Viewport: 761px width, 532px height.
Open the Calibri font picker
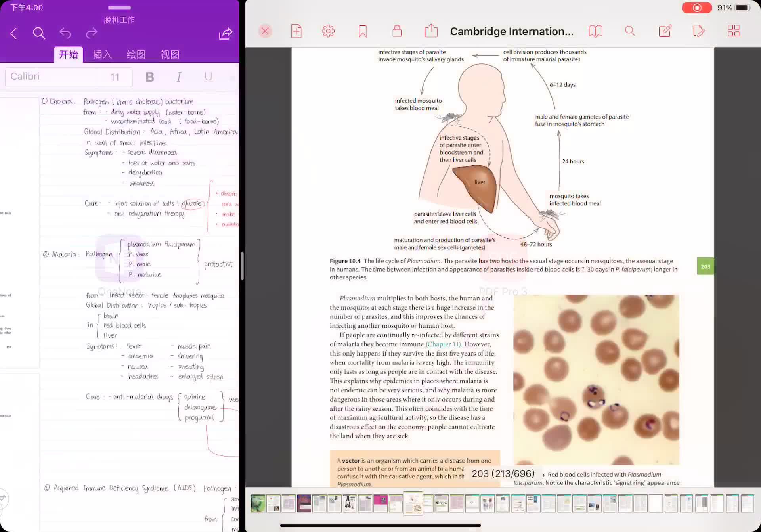tap(55, 77)
